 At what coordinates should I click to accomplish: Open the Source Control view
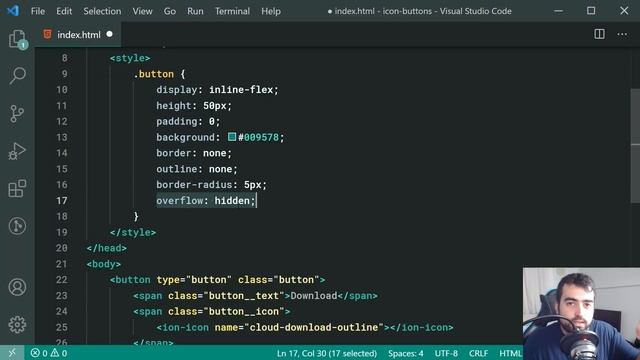click(x=17, y=113)
